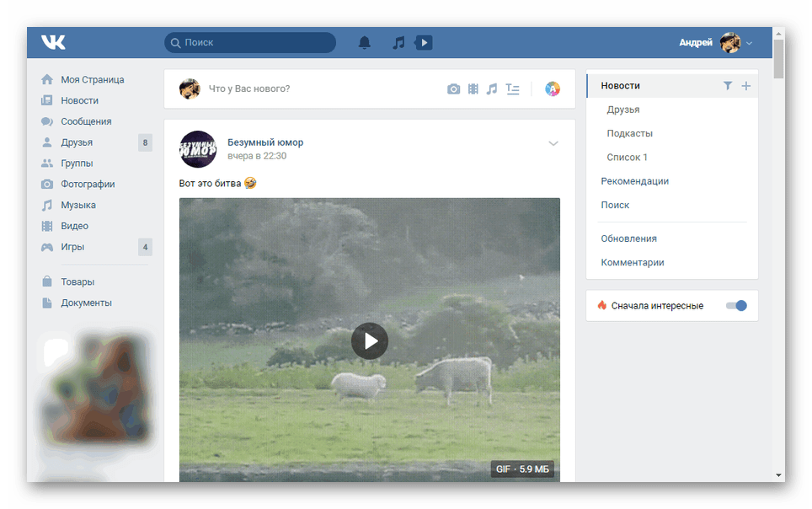This screenshot has width=812, height=509.
Task: Go to Моя Страница
Action: [93, 79]
